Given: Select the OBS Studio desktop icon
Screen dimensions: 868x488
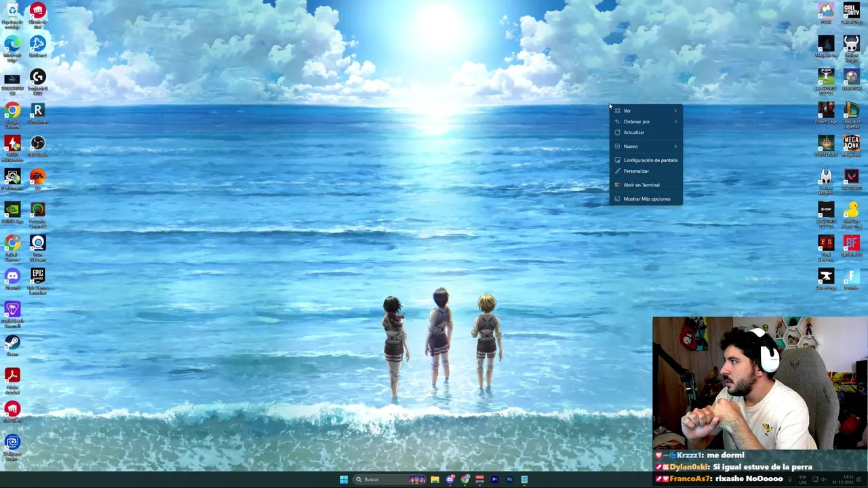Looking at the screenshot, I should click(x=38, y=146).
